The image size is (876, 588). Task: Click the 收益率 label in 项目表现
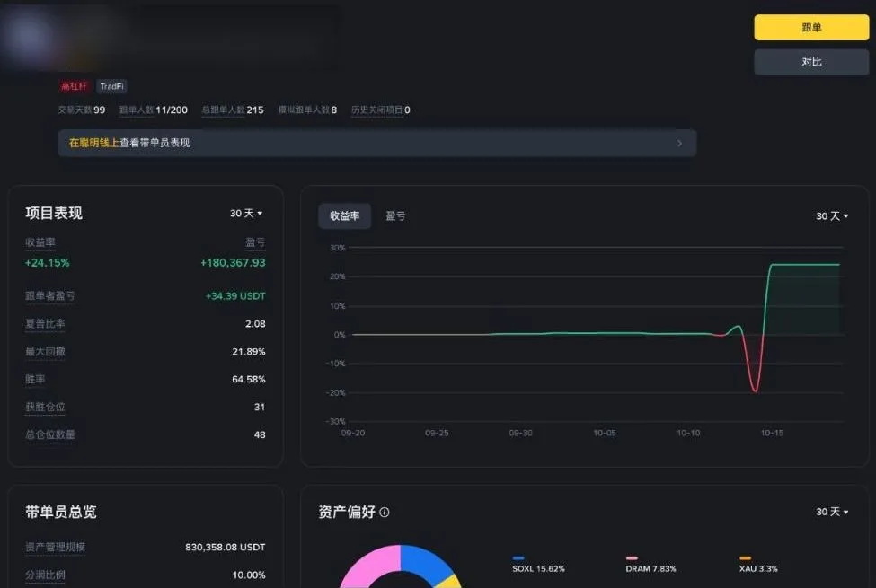40,242
